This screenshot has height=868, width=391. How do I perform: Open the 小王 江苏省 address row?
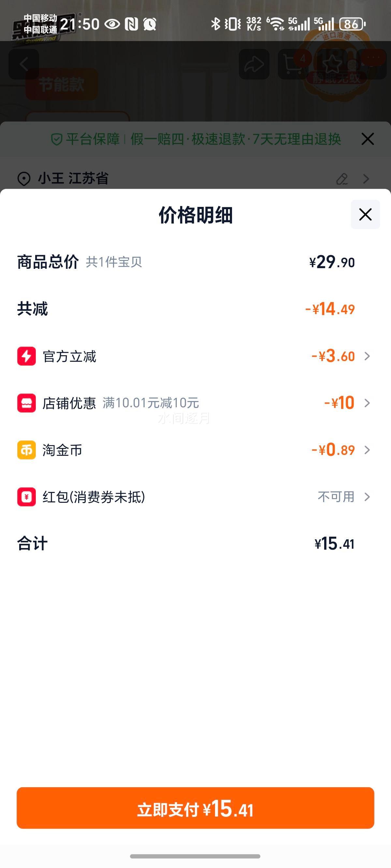point(74,178)
